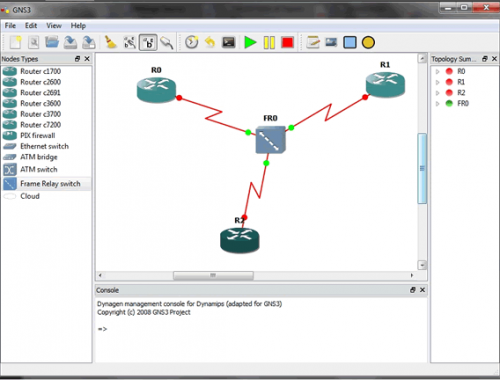
Task: Toggle the add a link tool
Action: tap(167, 43)
